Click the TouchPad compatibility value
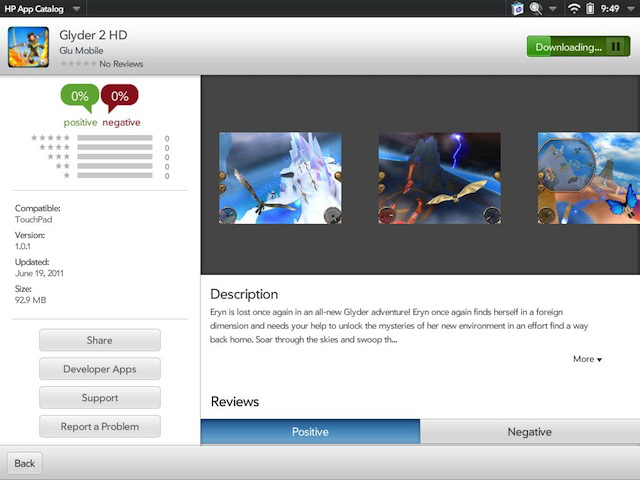 pyautogui.click(x=33, y=220)
